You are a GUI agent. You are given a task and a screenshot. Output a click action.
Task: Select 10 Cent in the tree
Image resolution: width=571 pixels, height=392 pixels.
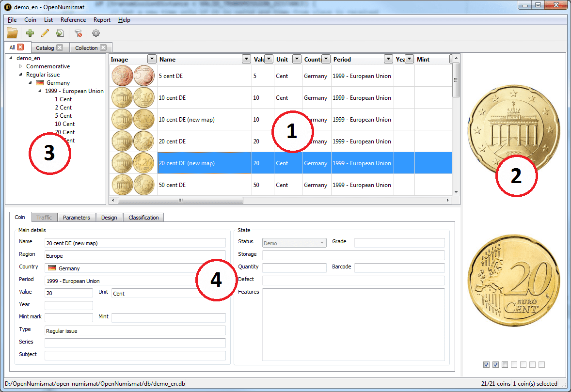pos(65,124)
